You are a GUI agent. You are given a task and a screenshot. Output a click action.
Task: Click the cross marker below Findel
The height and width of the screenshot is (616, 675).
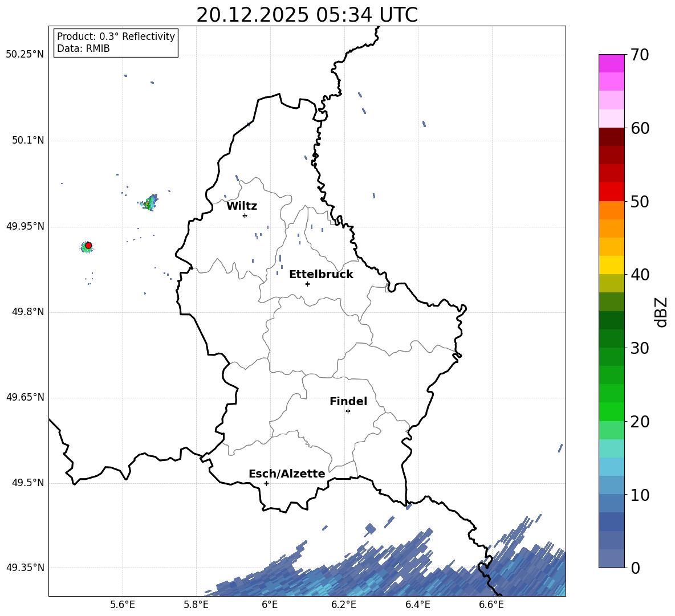[348, 411]
